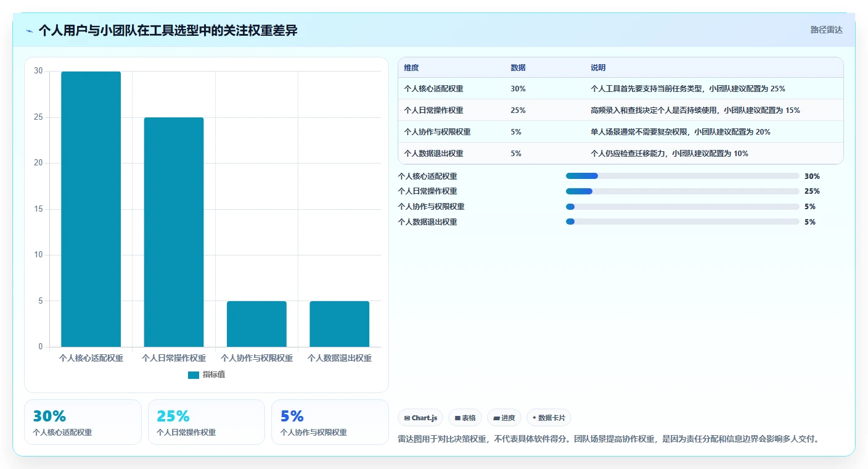868x469 pixels.
Task: Click the 25% value in the table
Action: [518, 110]
